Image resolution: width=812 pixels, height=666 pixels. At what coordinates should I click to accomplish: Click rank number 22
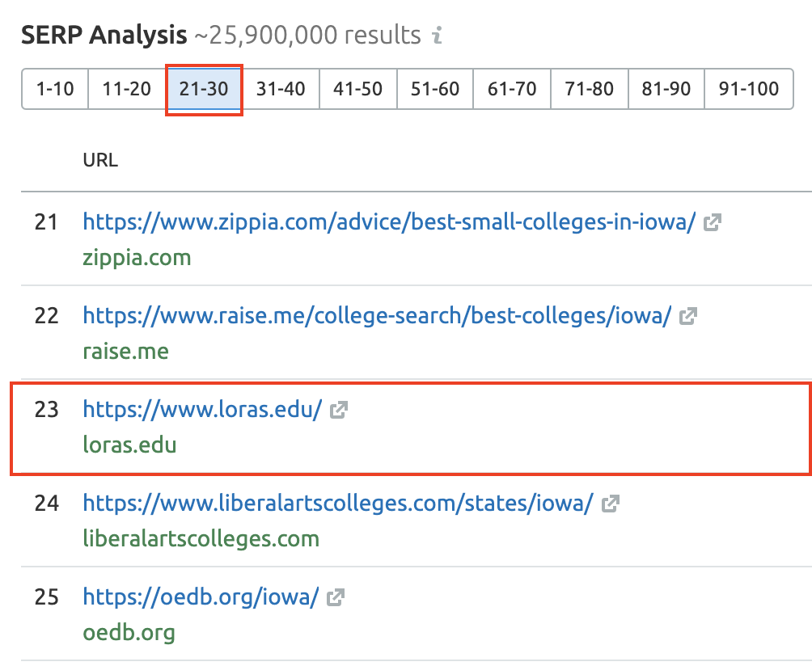46,316
